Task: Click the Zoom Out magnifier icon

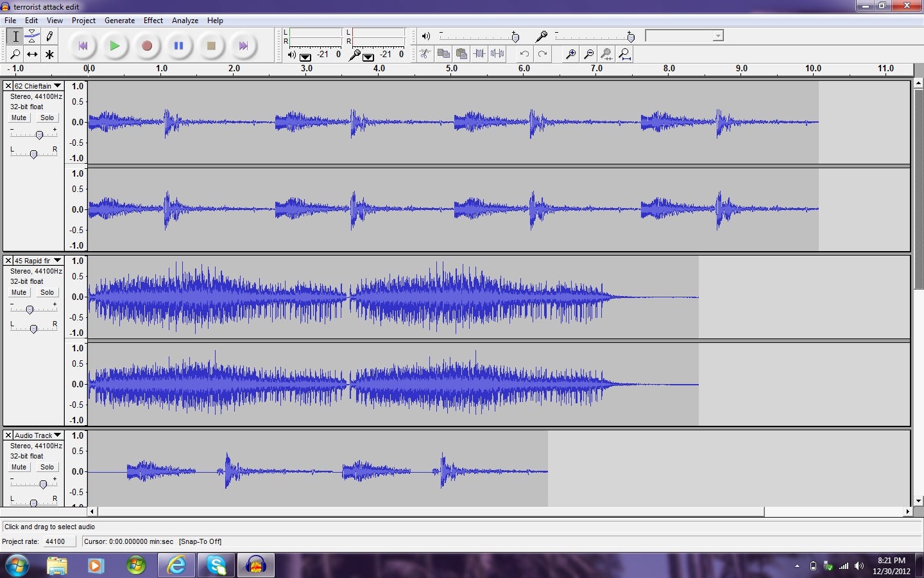Action: (x=588, y=54)
